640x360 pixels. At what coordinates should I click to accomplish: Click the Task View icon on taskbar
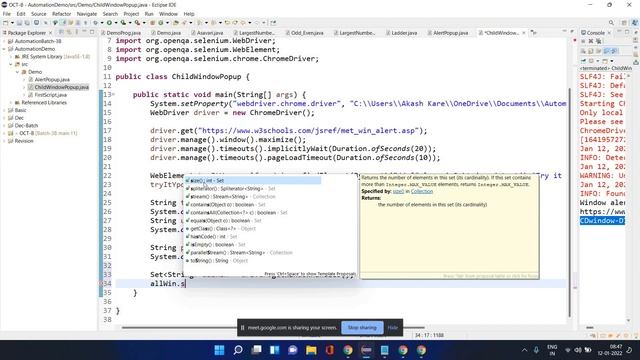coord(256,350)
